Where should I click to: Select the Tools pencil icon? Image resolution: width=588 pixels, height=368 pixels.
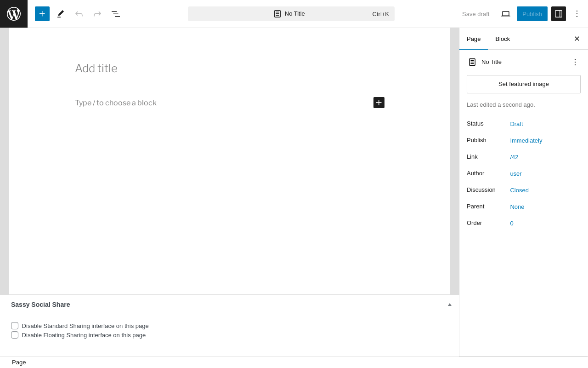click(x=61, y=14)
